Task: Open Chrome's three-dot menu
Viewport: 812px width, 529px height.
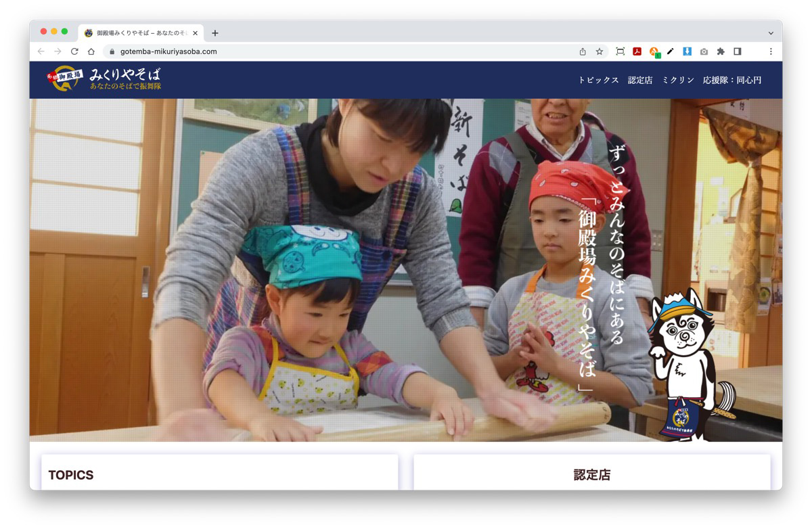Action: [771, 51]
